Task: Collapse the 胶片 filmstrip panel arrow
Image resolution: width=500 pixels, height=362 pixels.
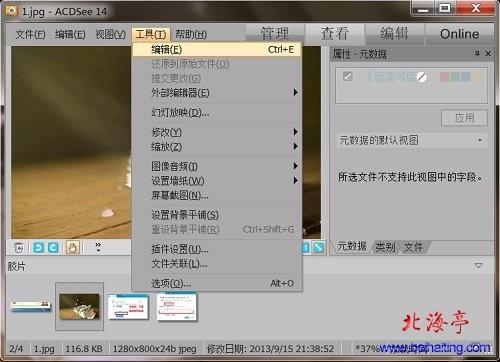Action: 478,266
